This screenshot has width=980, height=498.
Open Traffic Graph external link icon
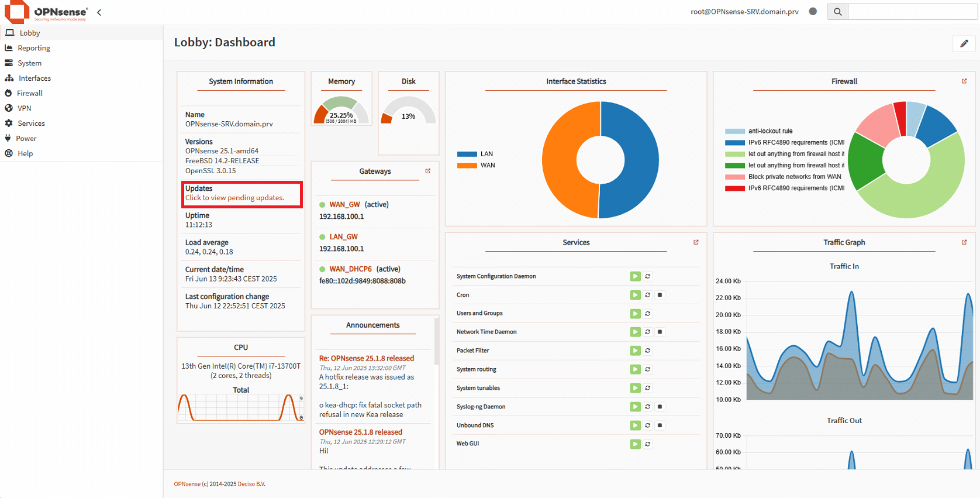(964, 242)
